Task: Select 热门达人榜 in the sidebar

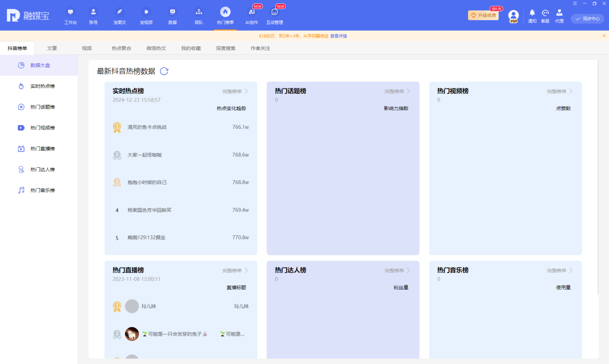Action: coord(39,169)
